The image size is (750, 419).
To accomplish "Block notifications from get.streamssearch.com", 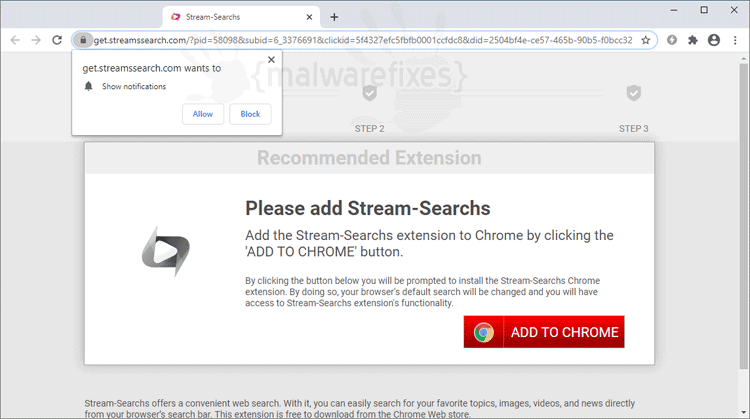I will [250, 114].
